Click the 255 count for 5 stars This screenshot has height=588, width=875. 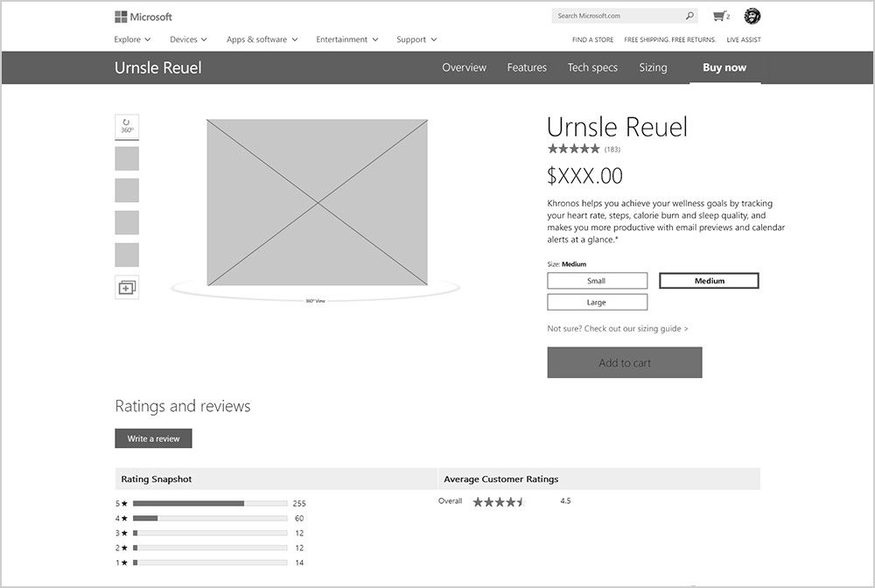299,503
